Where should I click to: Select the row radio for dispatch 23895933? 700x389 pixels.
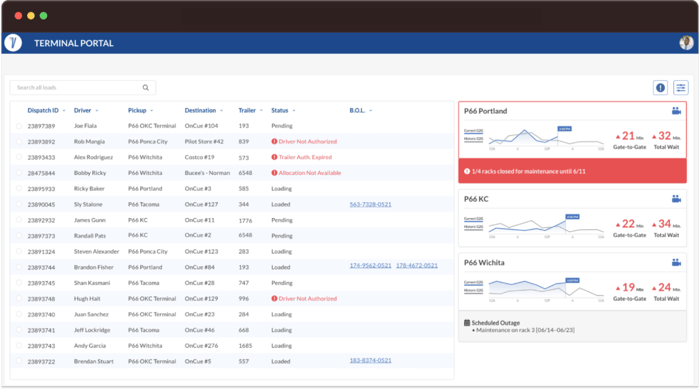tap(19, 188)
